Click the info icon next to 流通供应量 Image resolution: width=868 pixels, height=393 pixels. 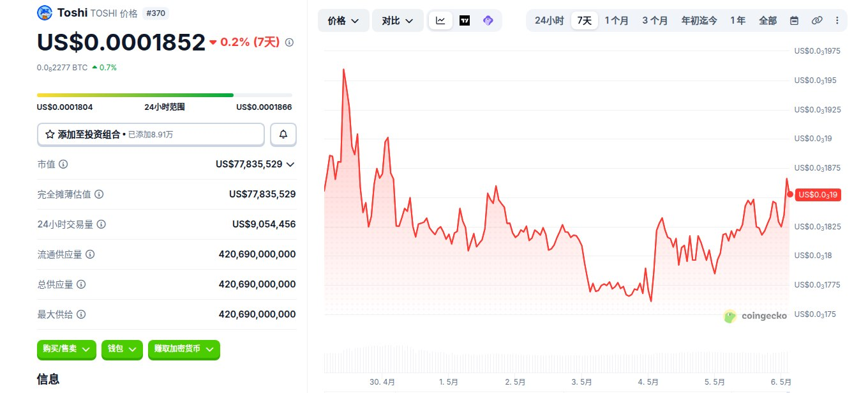(x=90, y=254)
